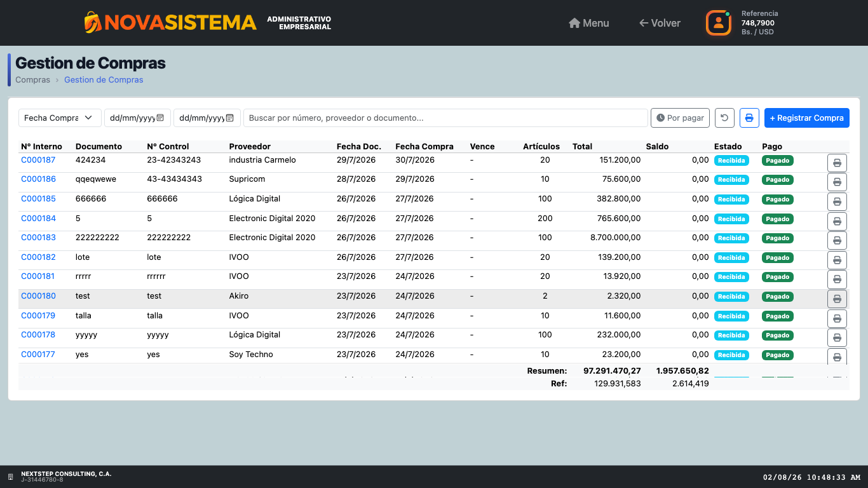The height and width of the screenshot is (488, 868).
Task: Click the NovaSistema logo
Action: click(x=170, y=23)
